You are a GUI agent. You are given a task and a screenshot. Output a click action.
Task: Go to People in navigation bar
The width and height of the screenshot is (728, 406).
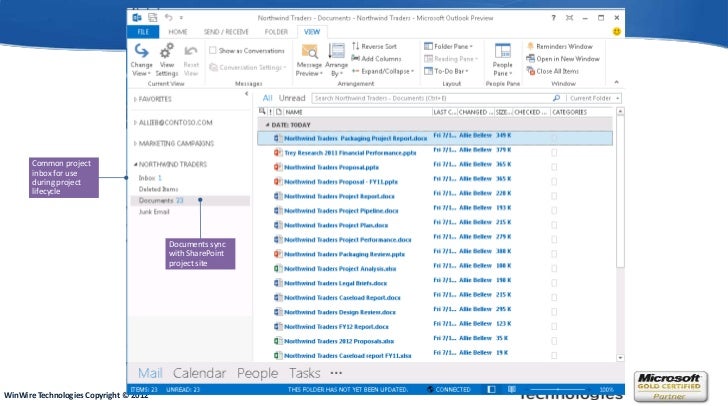coord(257,373)
